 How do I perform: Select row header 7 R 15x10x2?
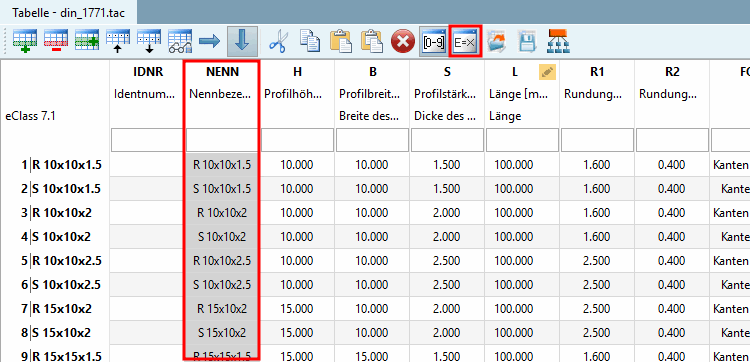tap(55, 309)
